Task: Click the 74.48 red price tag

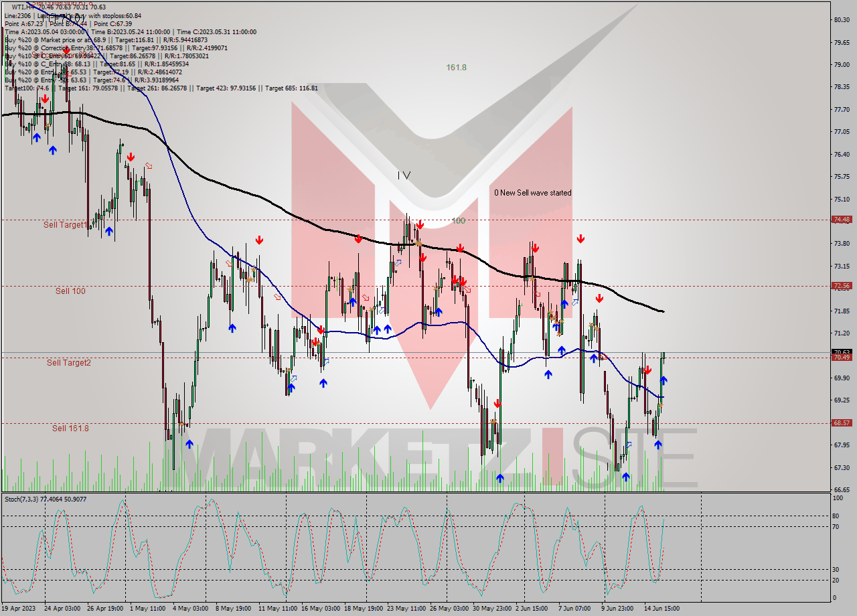Action: click(842, 219)
